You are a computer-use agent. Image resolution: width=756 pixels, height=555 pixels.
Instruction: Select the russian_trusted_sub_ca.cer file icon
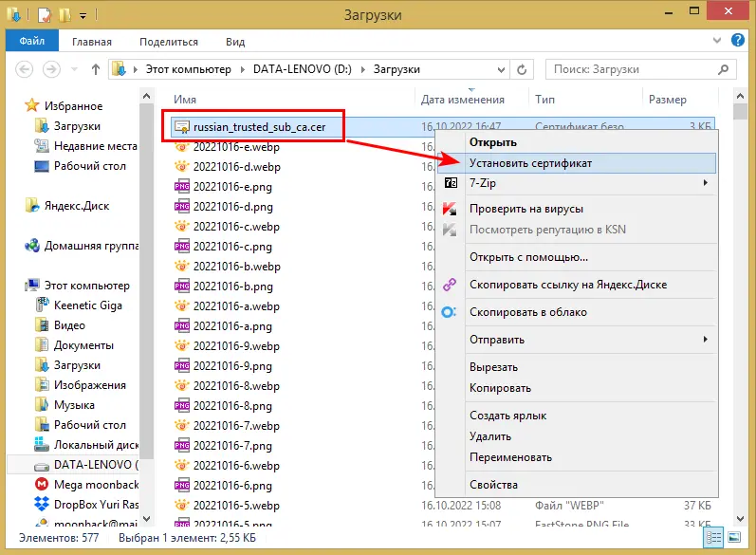pyautogui.click(x=182, y=127)
